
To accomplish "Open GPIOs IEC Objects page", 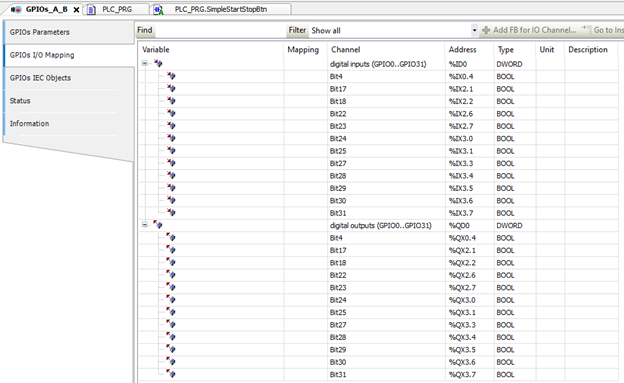I will [69, 78].
